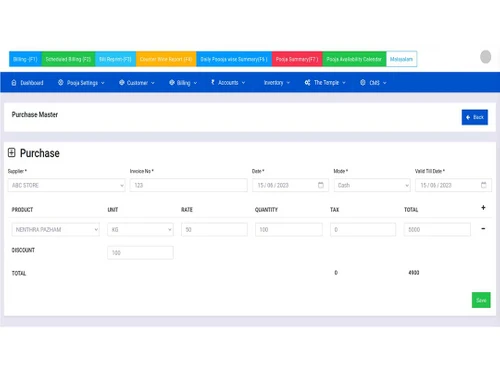Expand CMS menu
This screenshot has width=500, height=375.
(373, 83)
